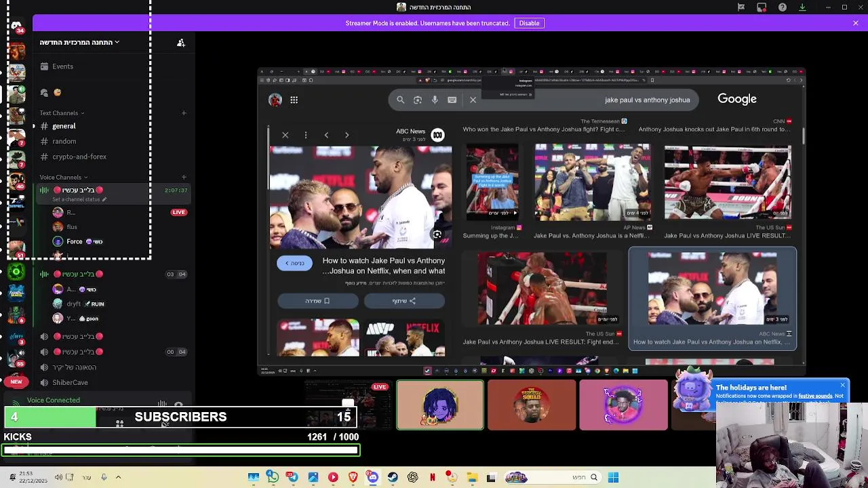
Task: Click the Google logo in shared stream
Action: click(x=737, y=99)
